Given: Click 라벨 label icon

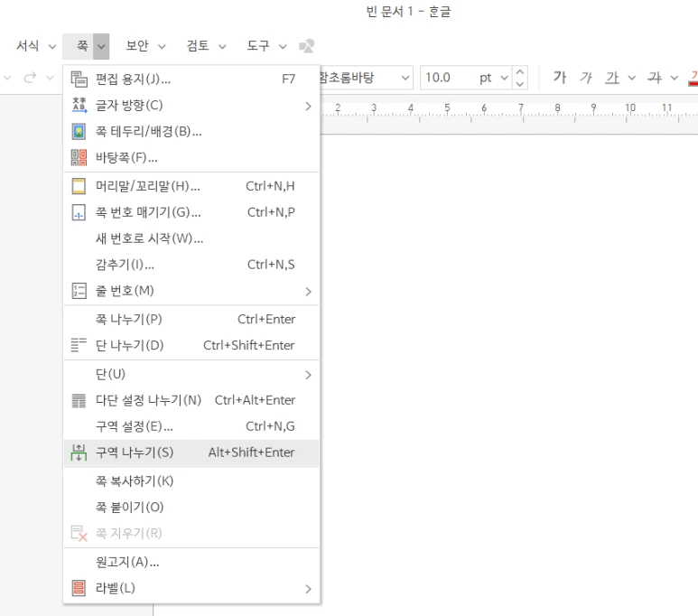Looking at the screenshot, I should [79, 588].
